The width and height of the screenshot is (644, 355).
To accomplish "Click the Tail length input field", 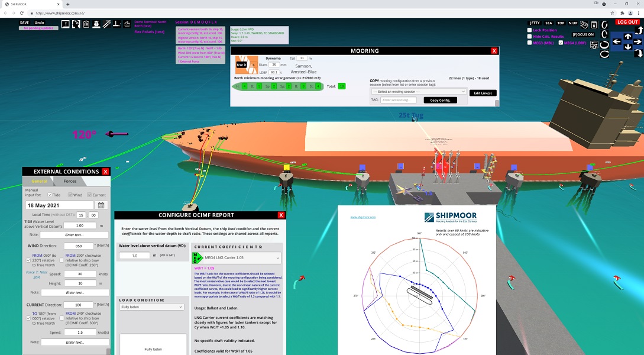I will pyautogui.click(x=302, y=58).
